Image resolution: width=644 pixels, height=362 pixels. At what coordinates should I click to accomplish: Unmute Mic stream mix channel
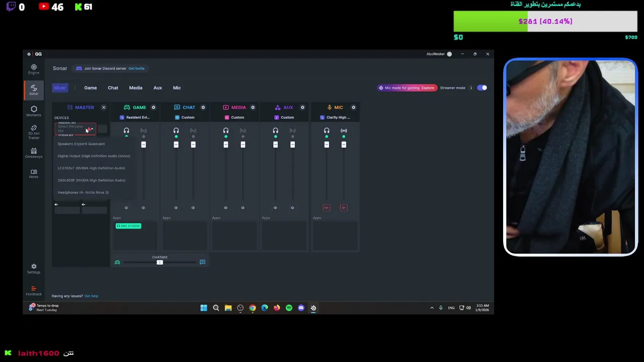click(344, 208)
